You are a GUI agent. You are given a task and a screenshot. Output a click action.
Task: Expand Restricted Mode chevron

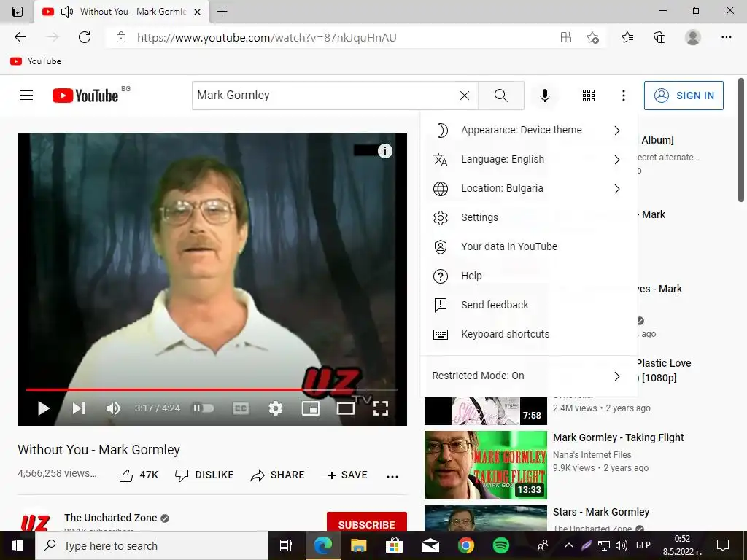617,376
